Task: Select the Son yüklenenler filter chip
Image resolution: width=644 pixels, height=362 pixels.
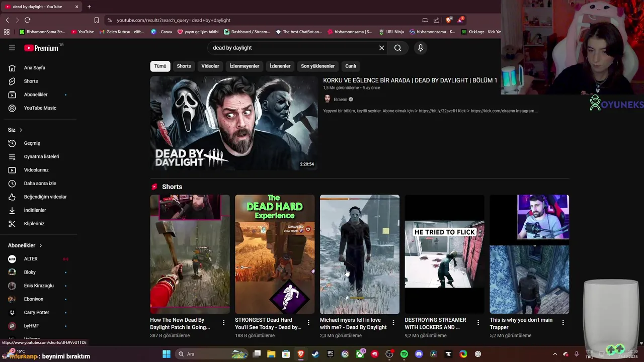Action: 317,66
